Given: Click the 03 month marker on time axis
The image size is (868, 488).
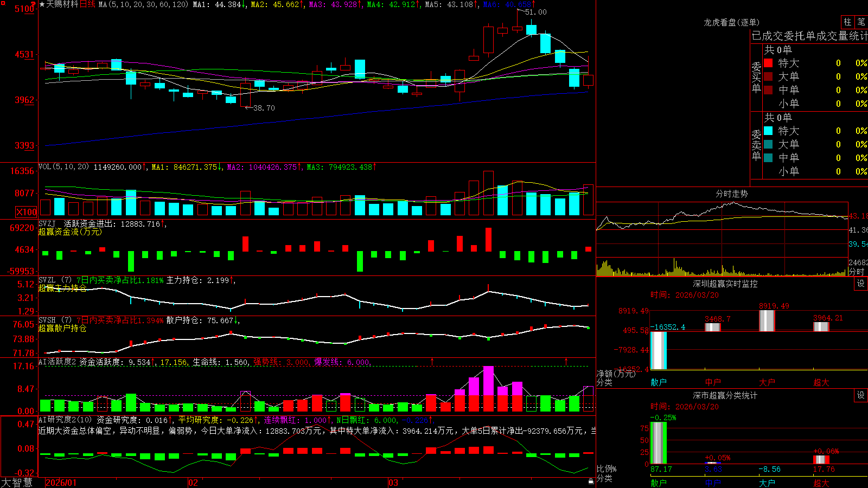Looking at the screenshot, I should click(x=393, y=483).
